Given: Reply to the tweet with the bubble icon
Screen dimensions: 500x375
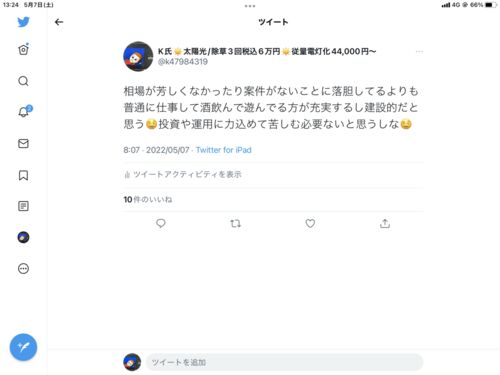Looking at the screenshot, I should pyautogui.click(x=161, y=223).
